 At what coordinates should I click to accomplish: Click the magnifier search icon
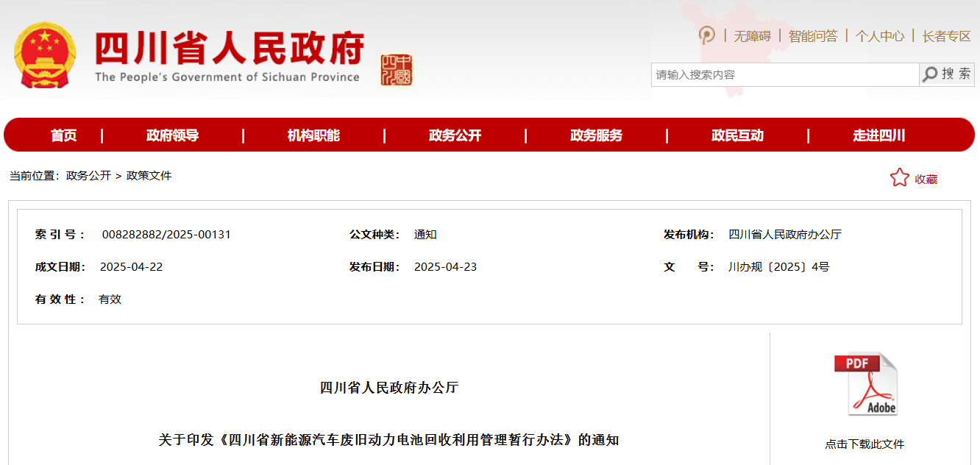pos(931,74)
